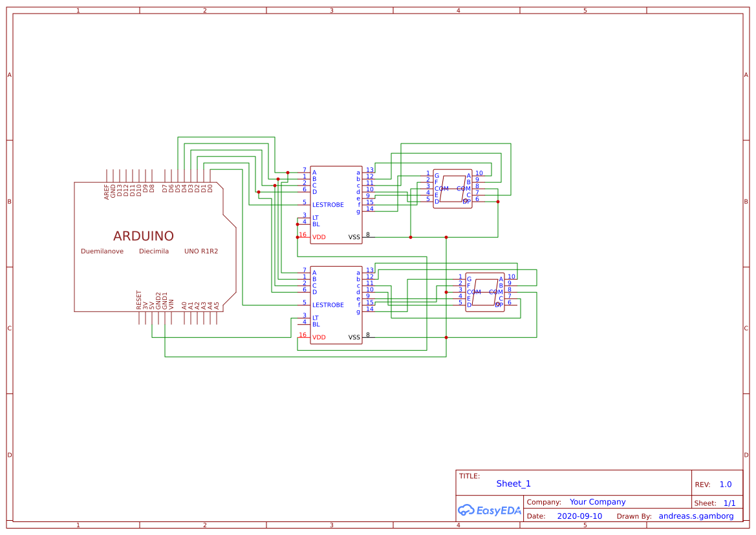The width and height of the screenshot is (756, 535).
Task: Click the VSS pin label on the lower decoder
Action: click(x=352, y=337)
